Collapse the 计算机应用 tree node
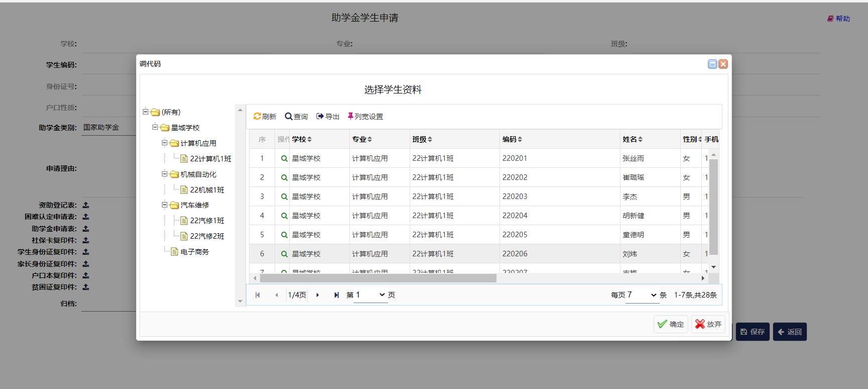 (164, 143)
